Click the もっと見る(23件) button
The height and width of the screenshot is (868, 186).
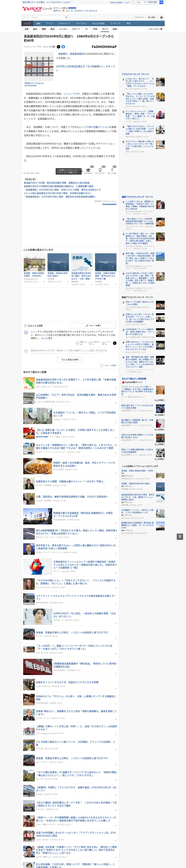(70, 359)
